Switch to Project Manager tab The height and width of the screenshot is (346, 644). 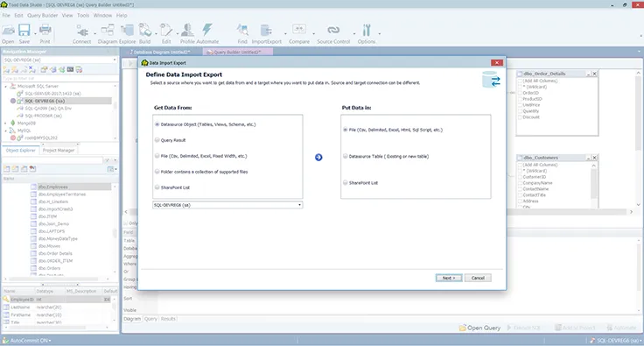(x=59, y=151)
